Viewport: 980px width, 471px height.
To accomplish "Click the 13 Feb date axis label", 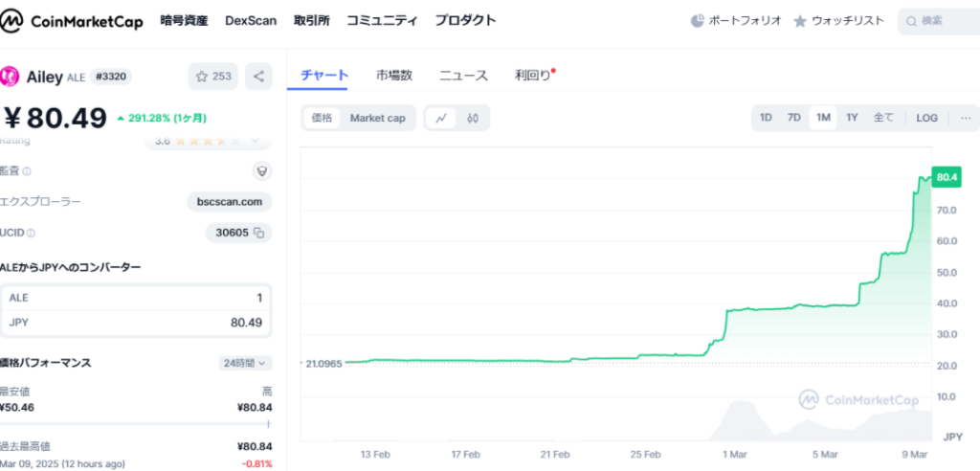I will (374, 454).
